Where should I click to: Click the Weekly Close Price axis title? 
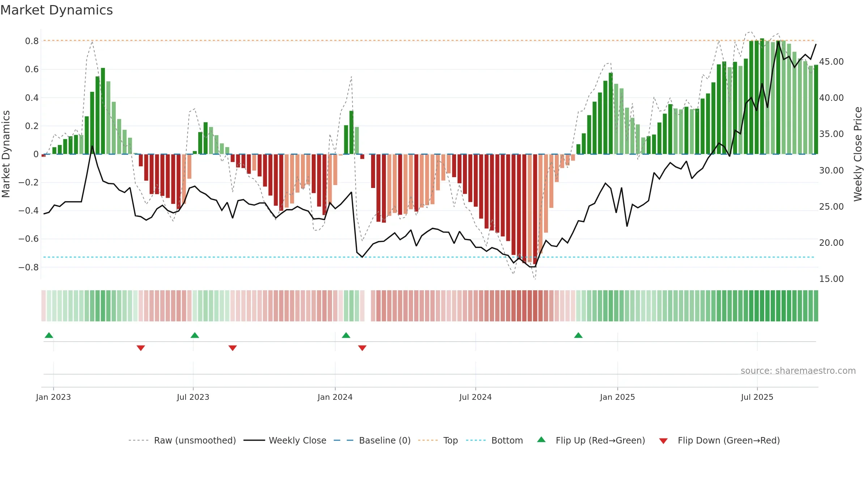point(858,154)
